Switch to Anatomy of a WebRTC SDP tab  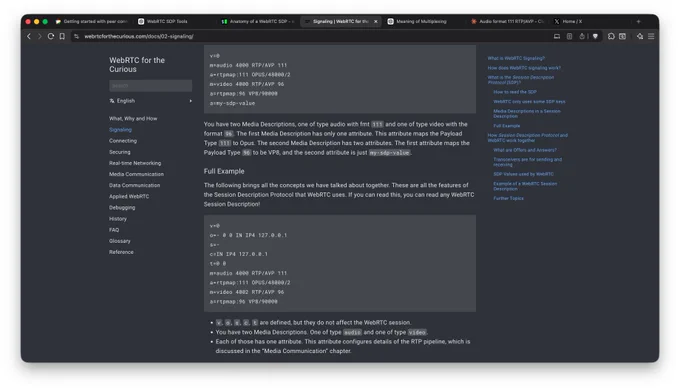pyautogui.click(x=258, y=21)
